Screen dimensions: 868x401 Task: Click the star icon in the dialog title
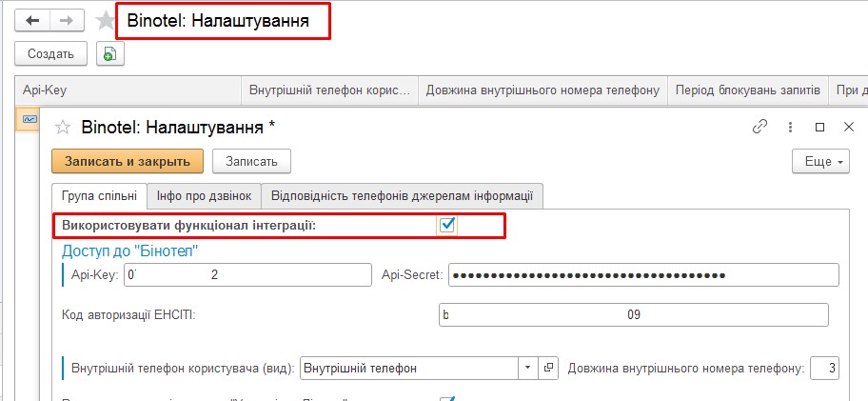point(63,127)
